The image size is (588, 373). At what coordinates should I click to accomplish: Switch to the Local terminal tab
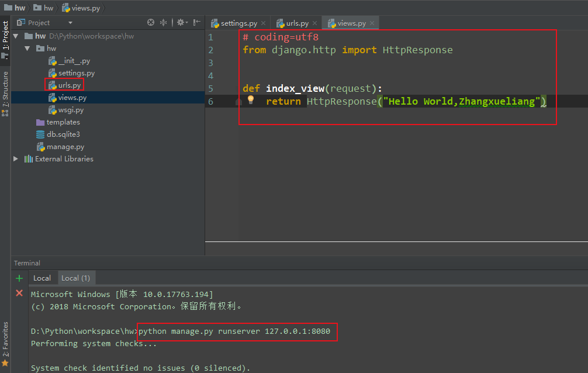(42, 278)
